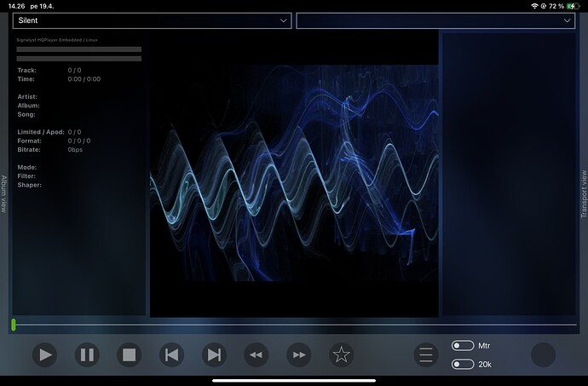
Task: Switch to the Album view side tab
Action: click(4, 193)
